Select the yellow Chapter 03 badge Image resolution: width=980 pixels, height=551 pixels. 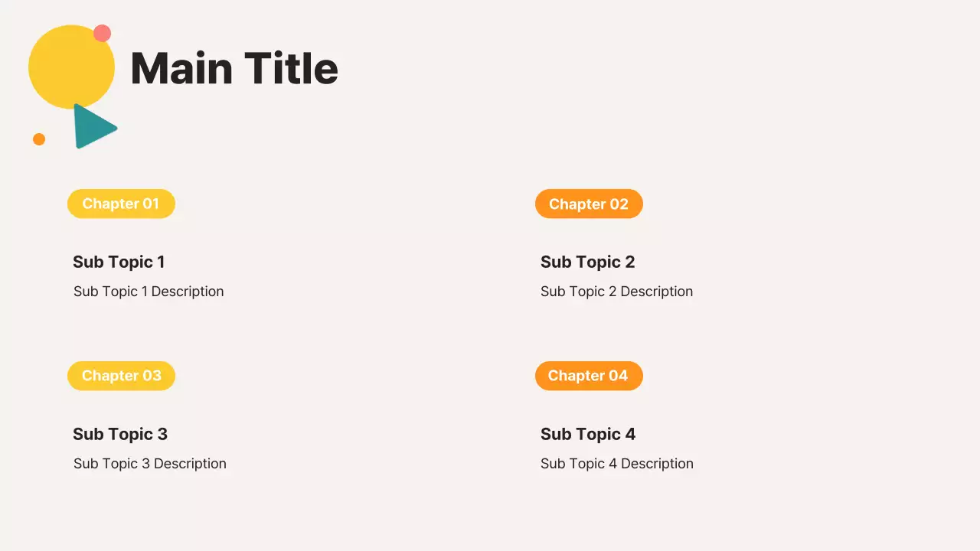click(121, 376)
